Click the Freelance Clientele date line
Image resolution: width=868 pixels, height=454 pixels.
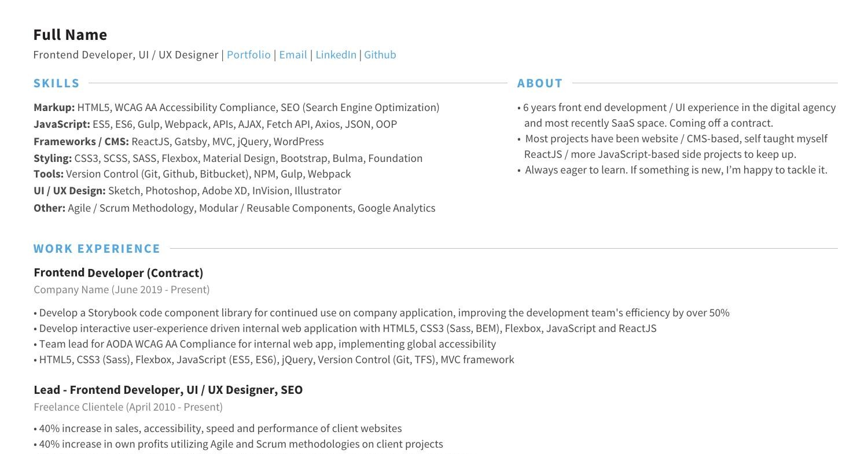point(128,407)
